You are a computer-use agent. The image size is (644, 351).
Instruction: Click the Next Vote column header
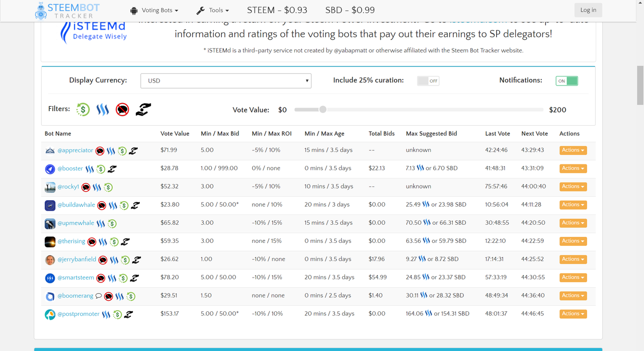pyautogui.click(x=534, y=133)
